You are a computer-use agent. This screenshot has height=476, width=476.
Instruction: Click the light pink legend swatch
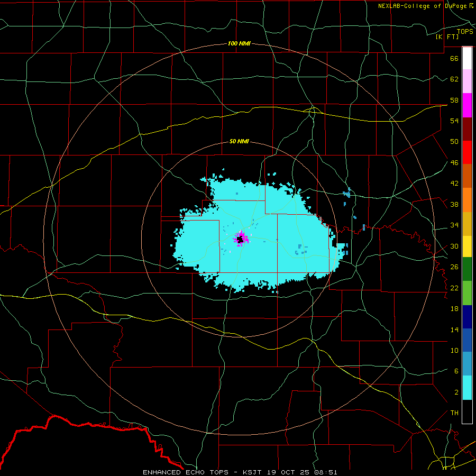click(467, 81)
